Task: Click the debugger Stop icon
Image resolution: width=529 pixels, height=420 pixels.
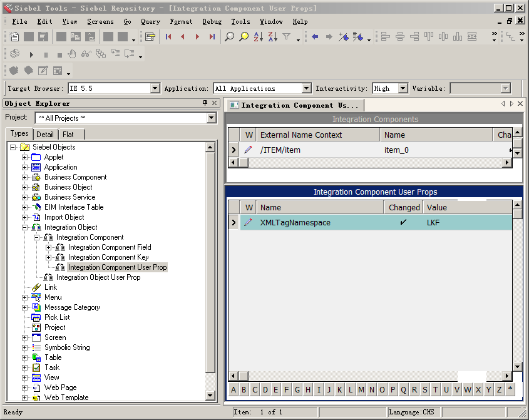Action: [x=59, y=54]
